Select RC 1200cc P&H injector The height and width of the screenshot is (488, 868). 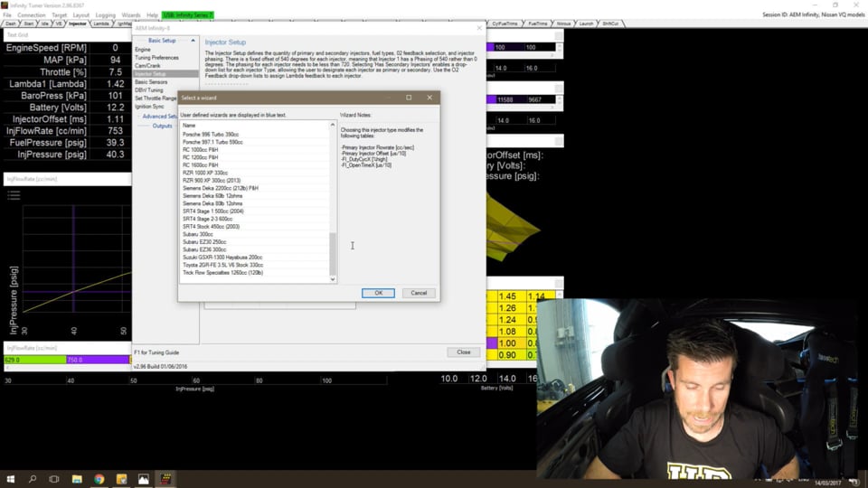[x=201, y=157]
